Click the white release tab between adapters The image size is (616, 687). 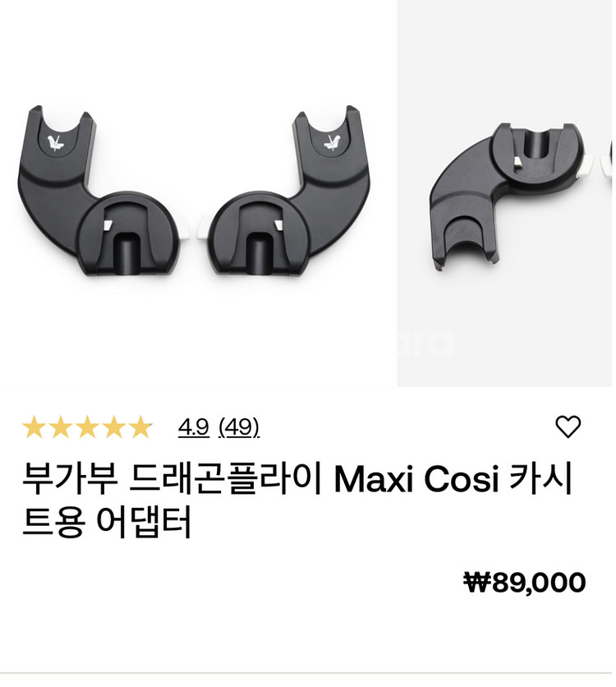click(x=194, y=227)
